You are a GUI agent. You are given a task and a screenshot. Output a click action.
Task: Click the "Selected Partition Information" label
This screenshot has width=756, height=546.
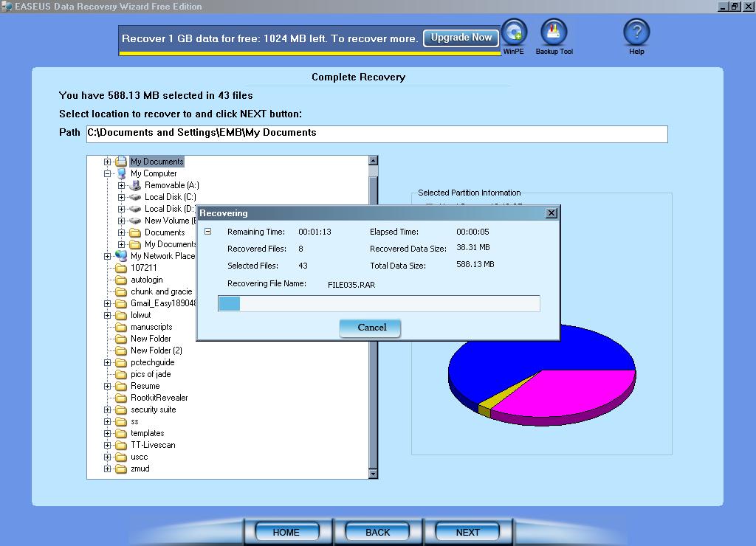(469, 193)
